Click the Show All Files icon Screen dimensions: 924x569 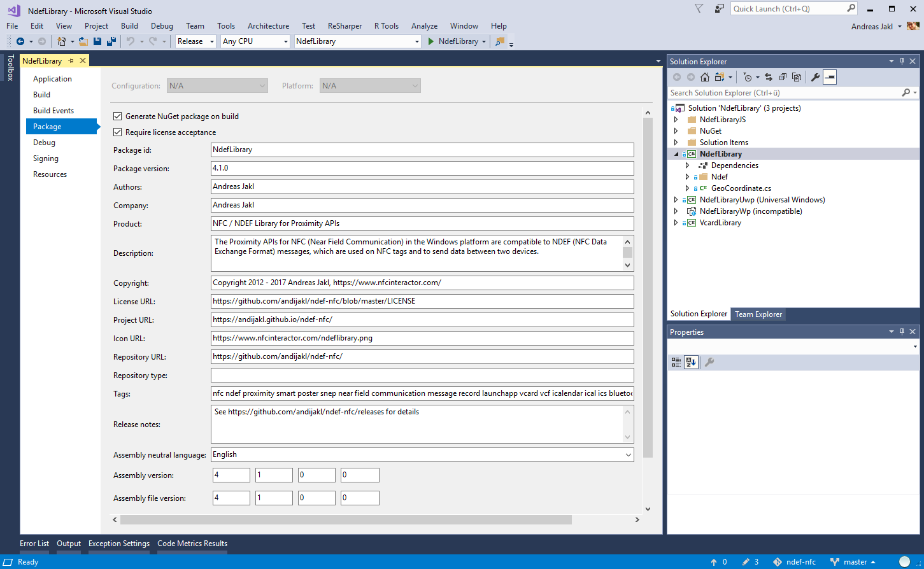(797, 77)
